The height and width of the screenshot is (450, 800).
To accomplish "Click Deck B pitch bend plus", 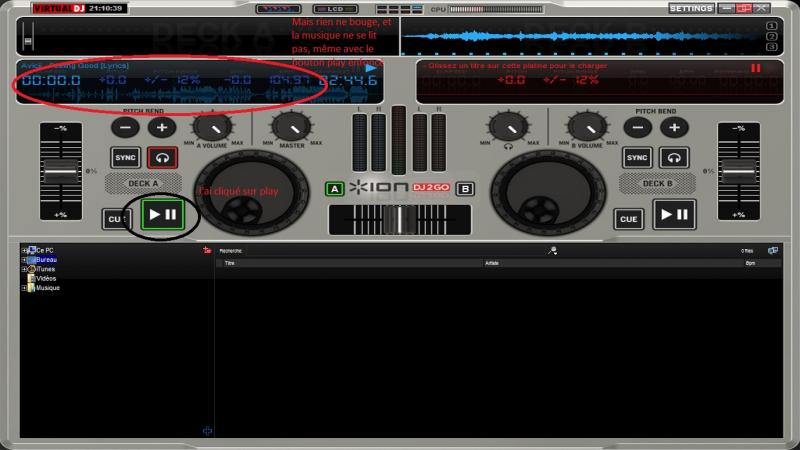I will pos(674,128).
